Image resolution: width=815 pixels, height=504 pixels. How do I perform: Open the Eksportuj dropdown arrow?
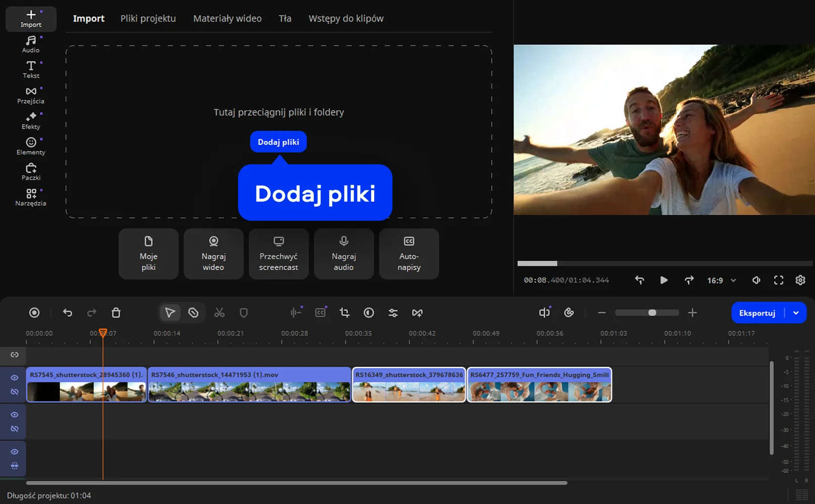tap(796, 313)
